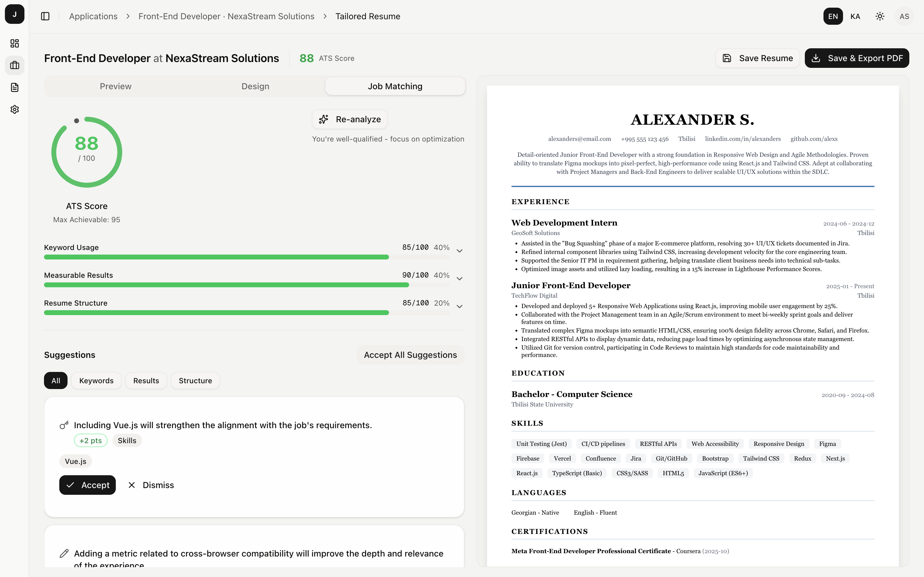Click the briefcase applications sidebar icon

coord(14,65)
